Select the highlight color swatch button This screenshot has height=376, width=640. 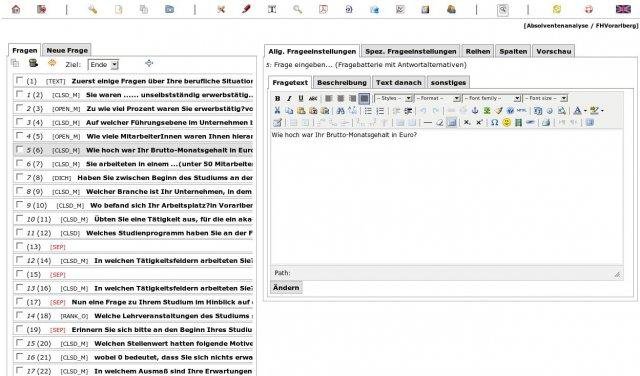[x=594, y=111]
